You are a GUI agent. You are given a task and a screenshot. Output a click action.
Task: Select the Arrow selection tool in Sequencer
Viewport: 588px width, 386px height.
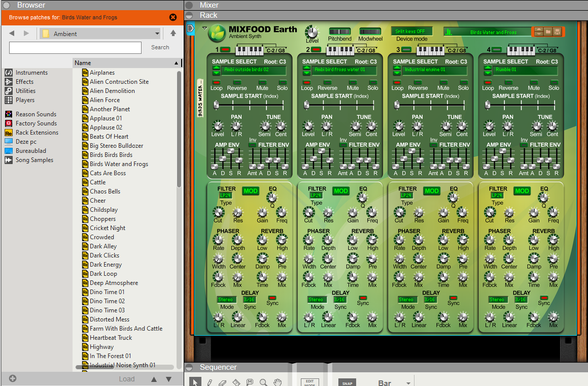(x=195, y=381)
